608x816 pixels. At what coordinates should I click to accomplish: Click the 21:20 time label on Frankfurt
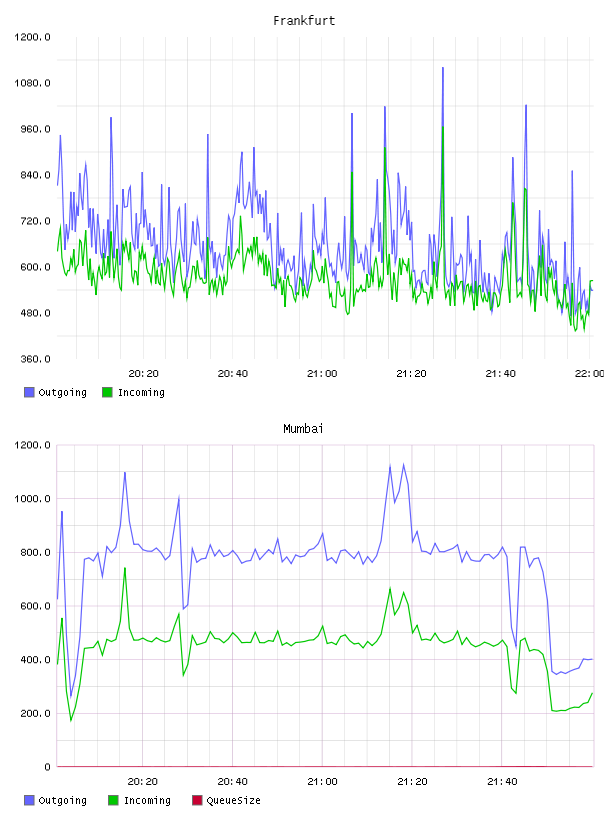coord(411,374)
